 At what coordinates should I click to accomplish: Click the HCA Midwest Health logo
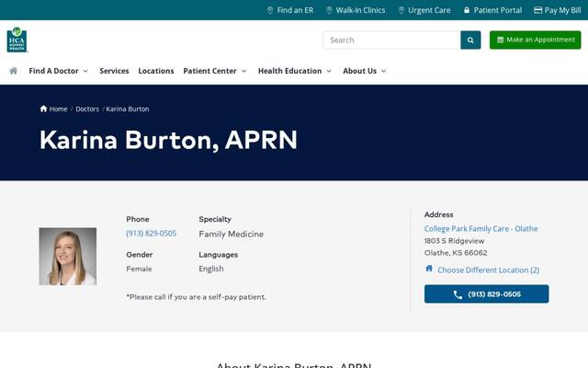coord(17,40)
